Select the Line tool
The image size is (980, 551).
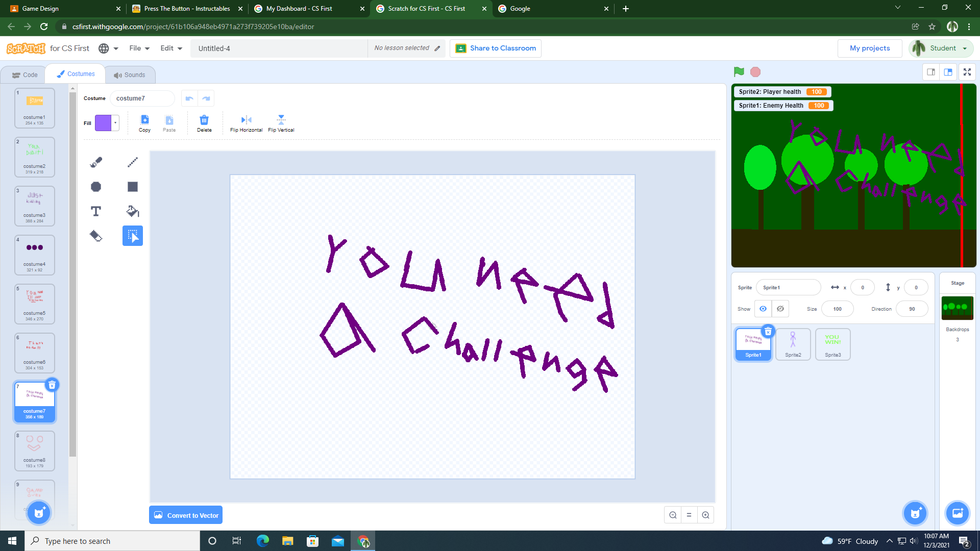132,162
